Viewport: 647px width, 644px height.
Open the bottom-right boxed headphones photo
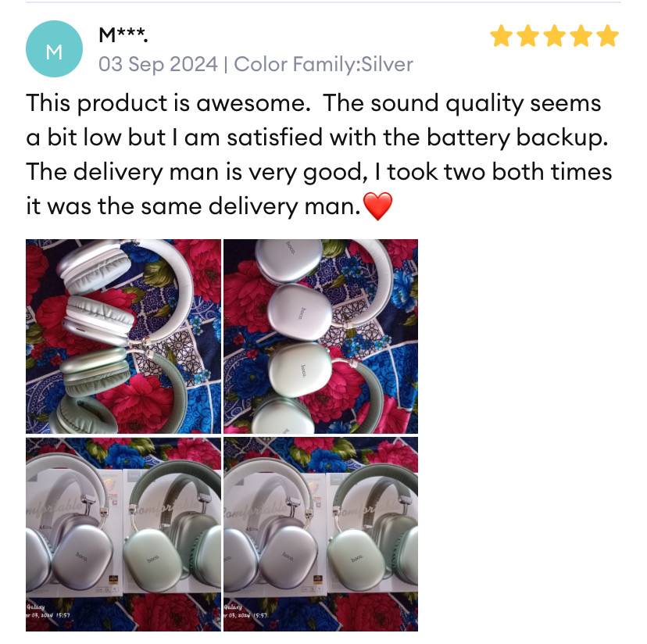(x=320, y=534)
